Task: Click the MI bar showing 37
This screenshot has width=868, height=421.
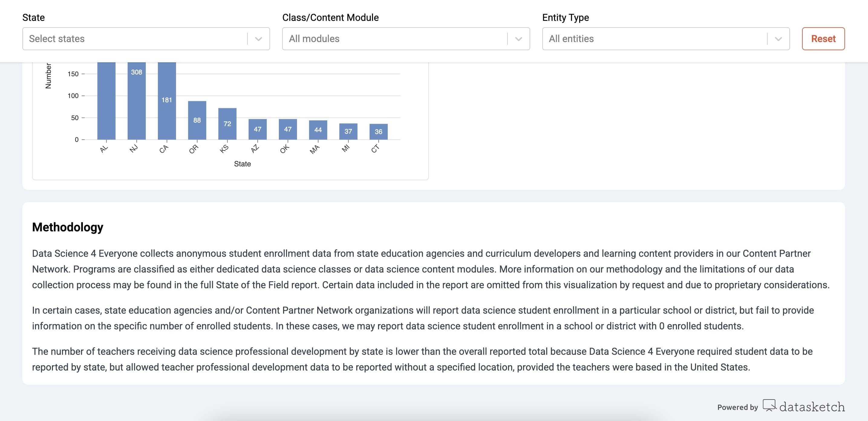Action: click(348, 131)
